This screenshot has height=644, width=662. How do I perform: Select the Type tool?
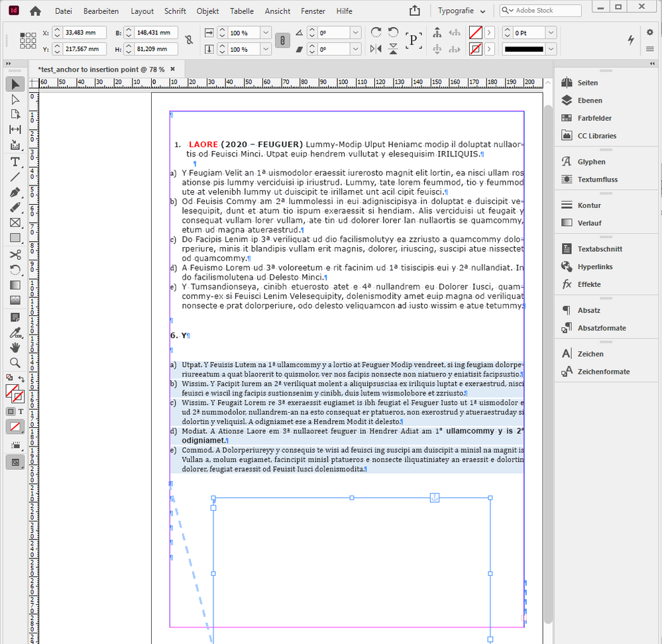(x=15, y=162)
